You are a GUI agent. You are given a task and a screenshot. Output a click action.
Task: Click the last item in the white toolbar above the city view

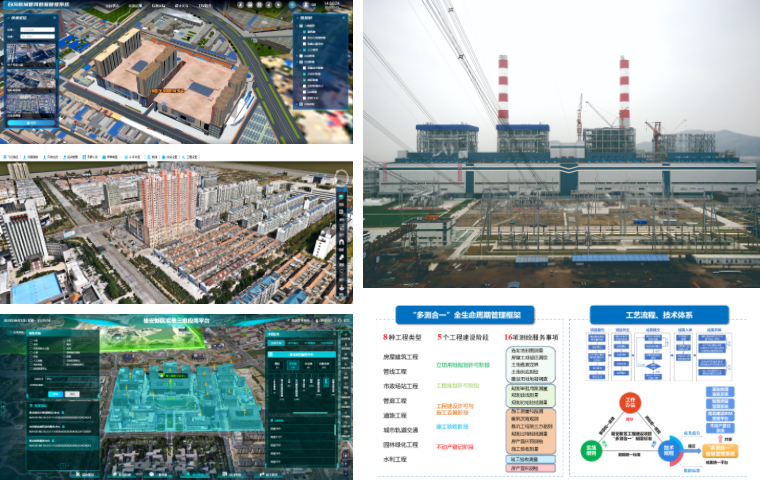click(190, 157)
